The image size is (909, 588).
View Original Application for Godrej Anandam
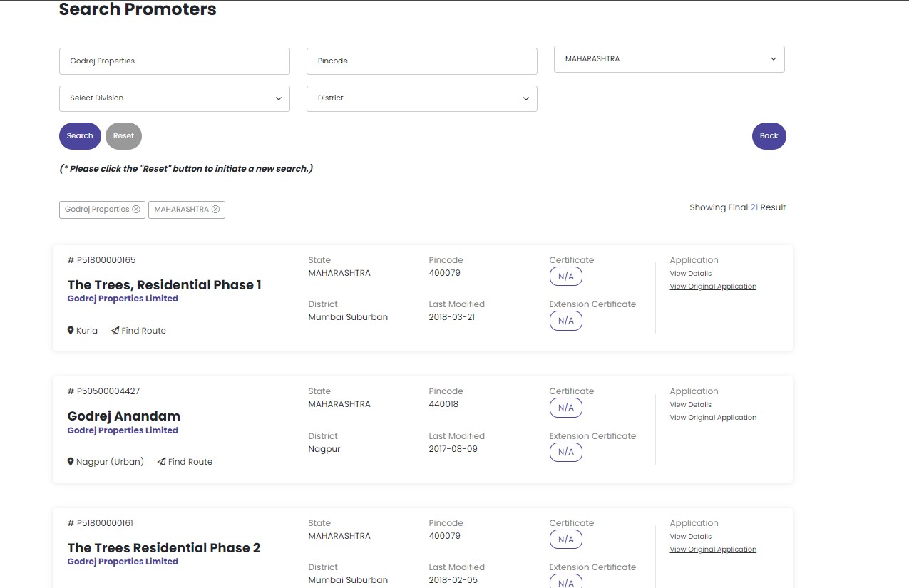[x=712, y=418]
